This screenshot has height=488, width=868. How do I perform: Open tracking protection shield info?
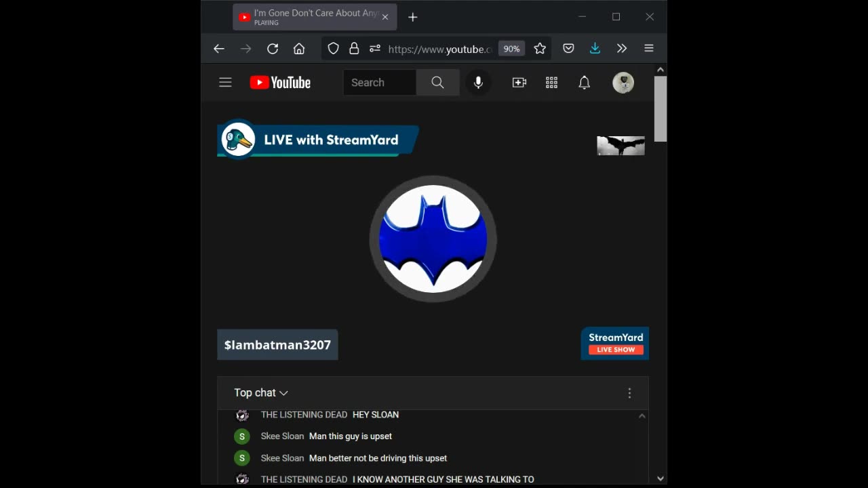click(333, 49)
